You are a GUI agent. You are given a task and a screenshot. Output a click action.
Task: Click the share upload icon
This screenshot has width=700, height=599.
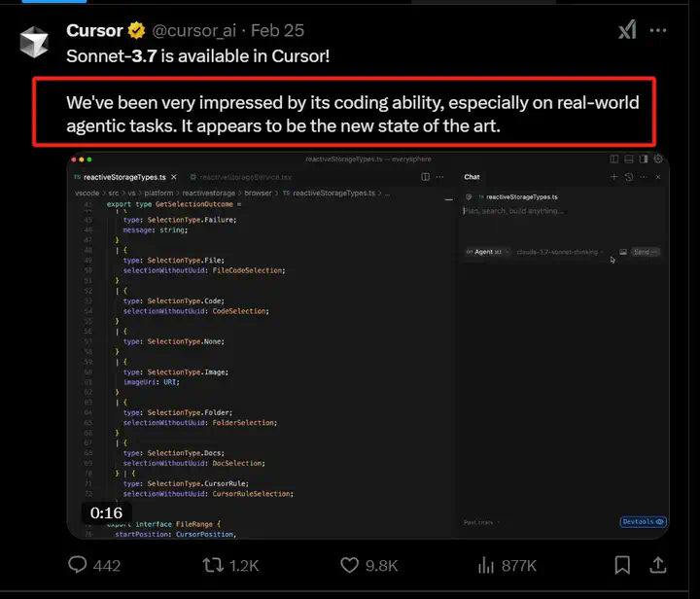(x=658, y=565)
